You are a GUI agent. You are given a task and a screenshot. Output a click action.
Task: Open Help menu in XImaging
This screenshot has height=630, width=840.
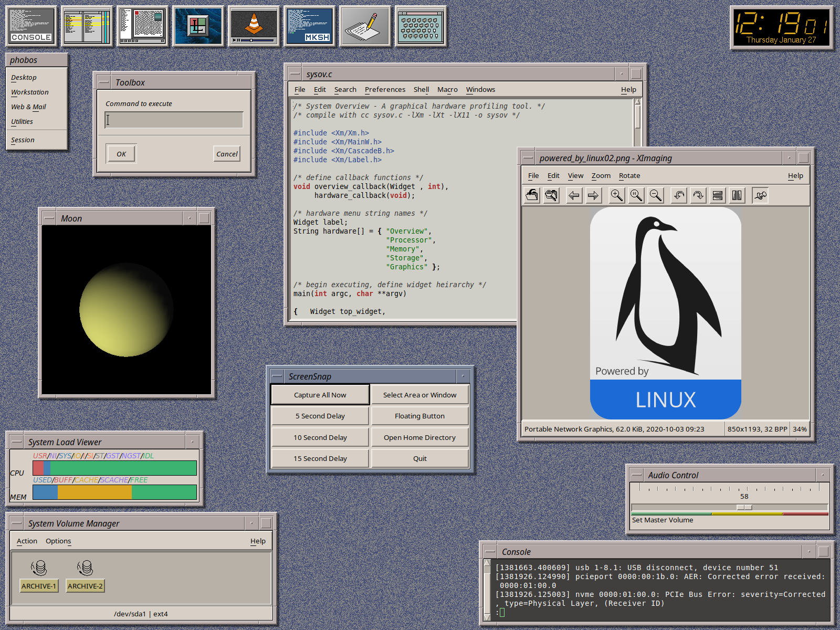tap(795, 176)
